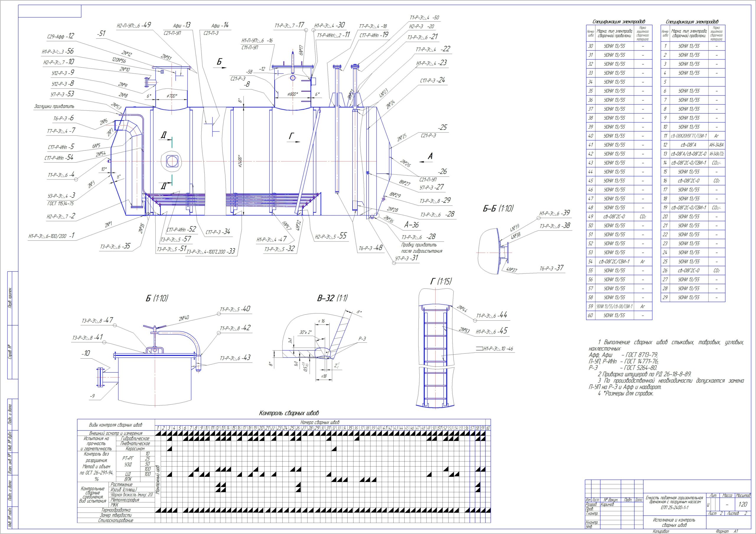This screenshot has height=534, width=756.
Task: Select callout 'Н1-Р-З 6 -45'
Action: (492, 331)
